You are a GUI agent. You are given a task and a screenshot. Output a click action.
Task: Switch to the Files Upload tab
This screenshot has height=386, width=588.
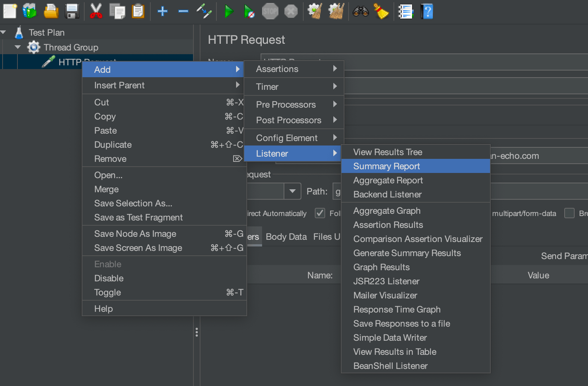(x=327, y=237)
